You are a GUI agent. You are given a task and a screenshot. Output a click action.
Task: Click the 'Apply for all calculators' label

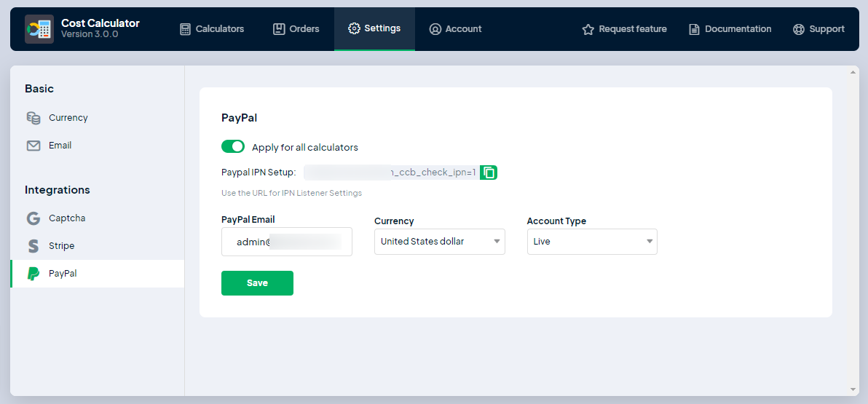[305, 147]
